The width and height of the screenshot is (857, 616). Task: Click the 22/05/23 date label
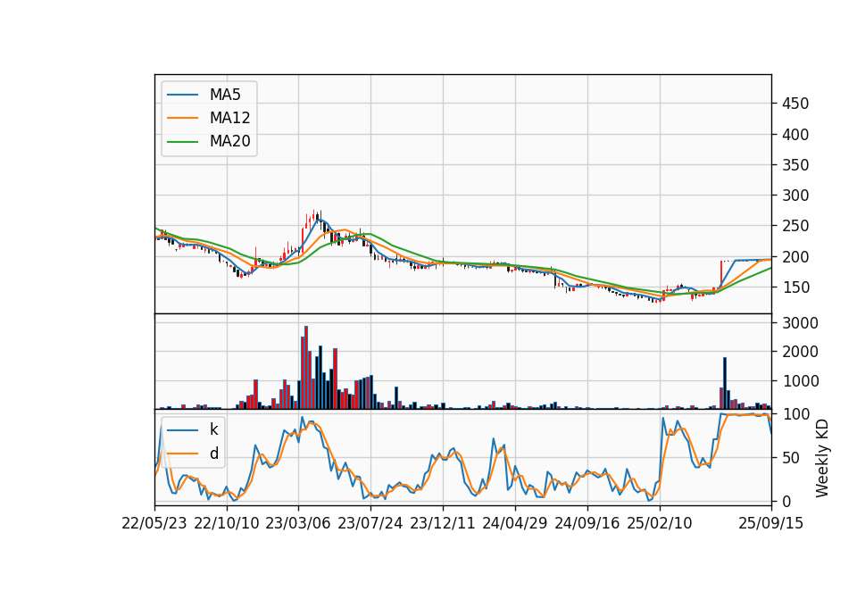tap(154, 523)
